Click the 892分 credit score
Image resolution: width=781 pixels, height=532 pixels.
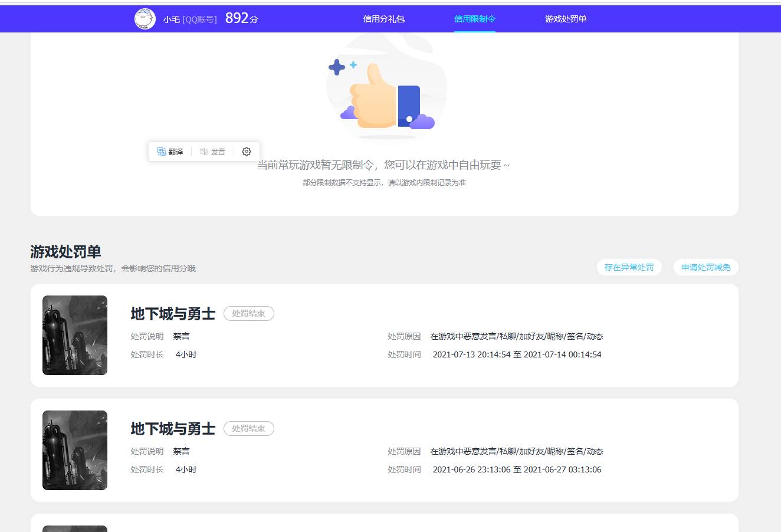[241, 19]
